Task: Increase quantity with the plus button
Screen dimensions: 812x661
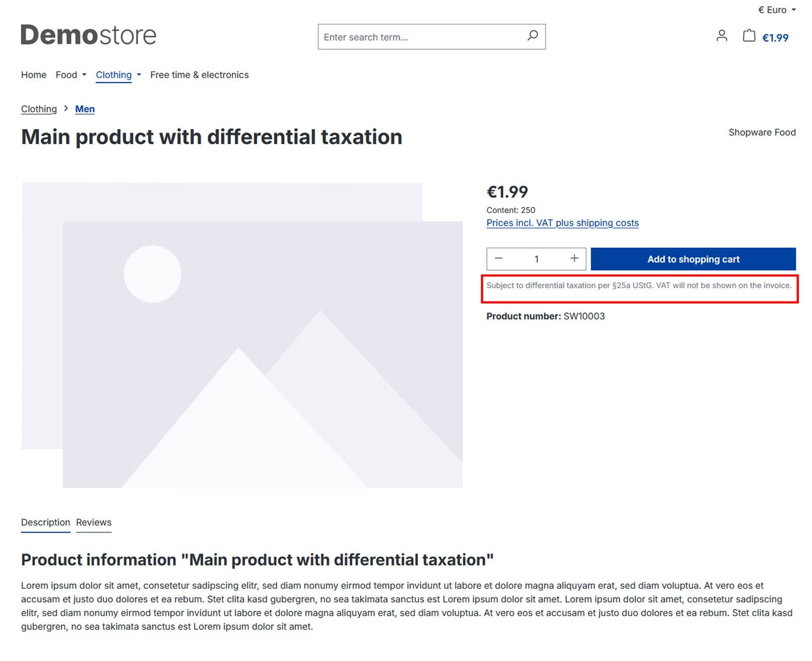Action: tap(574, 259)
